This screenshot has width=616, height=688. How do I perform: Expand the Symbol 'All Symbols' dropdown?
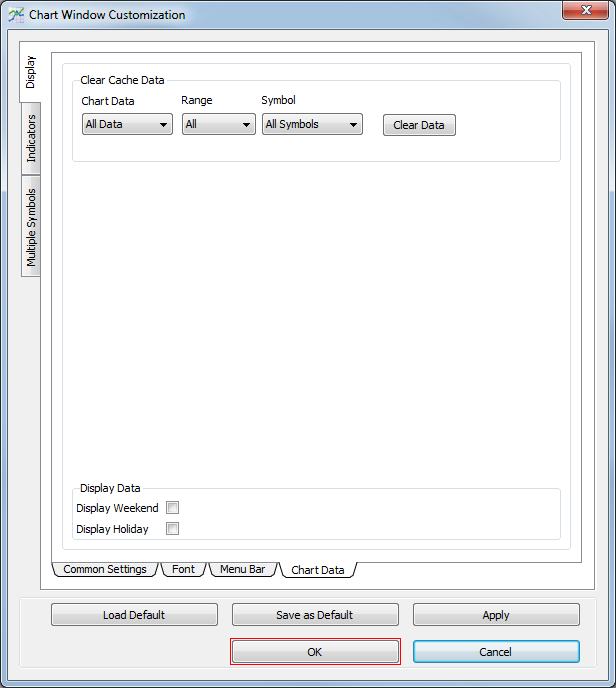[311, 124]
